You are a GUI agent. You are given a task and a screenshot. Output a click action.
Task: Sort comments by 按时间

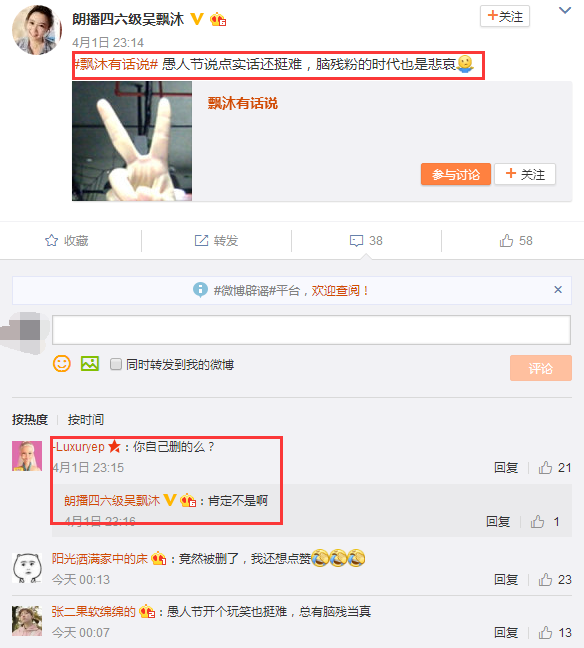[86, 419]
